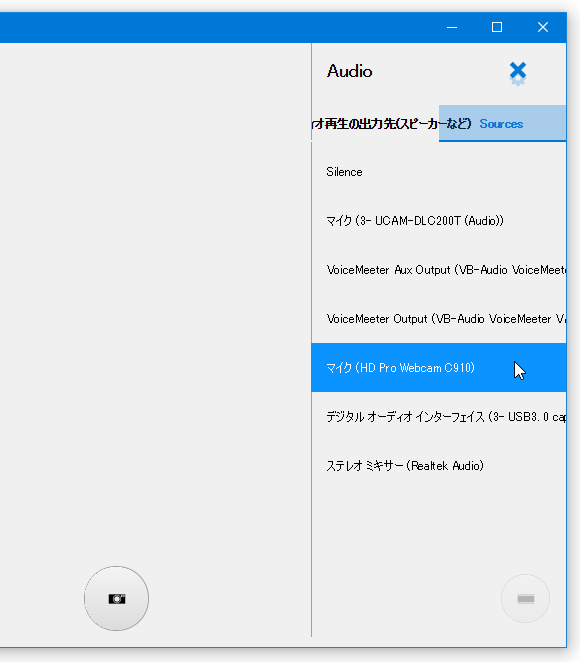Select マイク (HD Pro Webcam C910)
Image resolution: width=580 pixels, height=662 pixels.
(439, 368)
